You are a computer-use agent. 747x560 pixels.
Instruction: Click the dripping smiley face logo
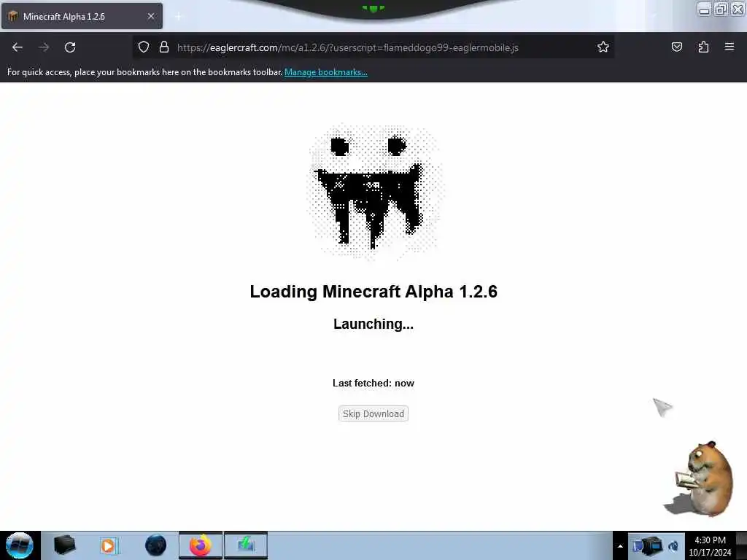tap(376, 192)
